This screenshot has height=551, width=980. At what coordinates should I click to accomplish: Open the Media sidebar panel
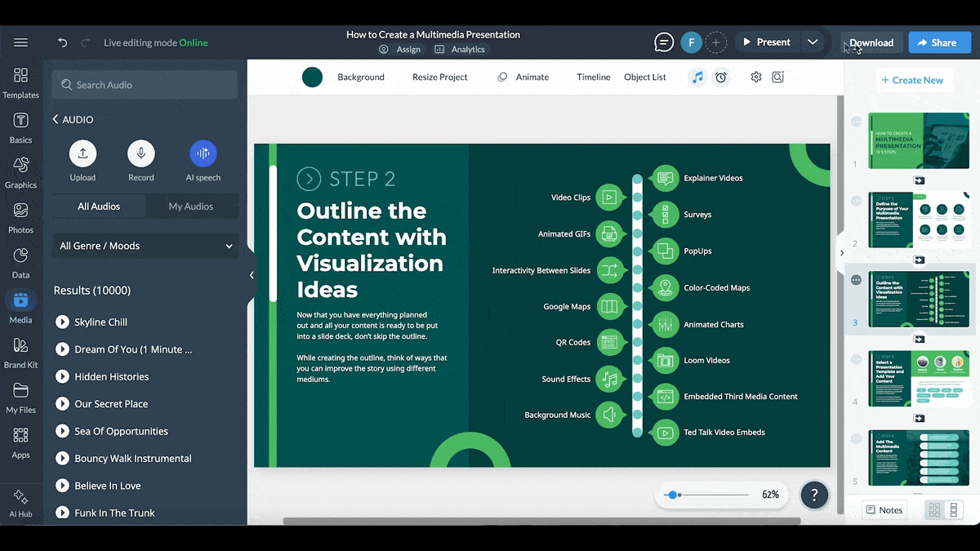[20, 308]
